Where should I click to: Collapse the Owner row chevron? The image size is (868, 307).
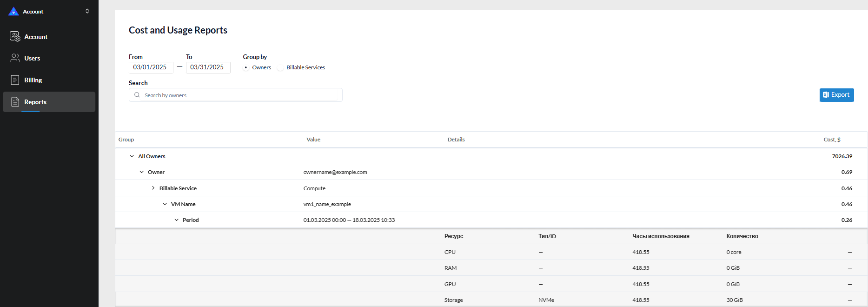click(142, 172)
